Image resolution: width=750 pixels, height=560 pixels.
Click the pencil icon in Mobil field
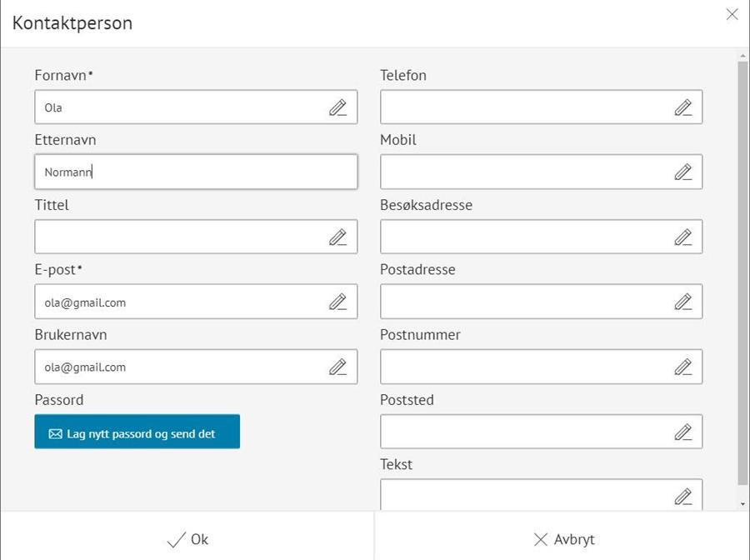pyautogui.click(x=683, y=172)
